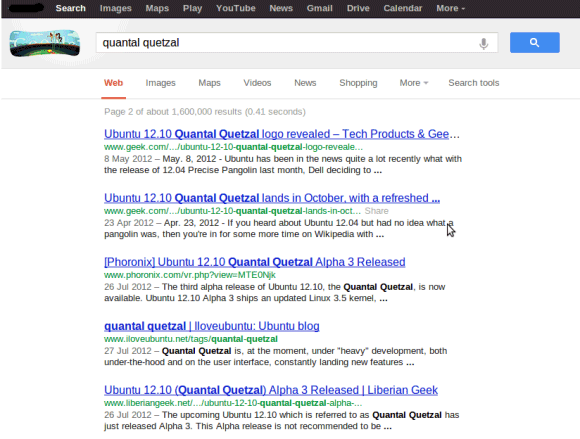580x439 pixels.
Task: Click the microphone voice search icon
Action: pos(483,43)
